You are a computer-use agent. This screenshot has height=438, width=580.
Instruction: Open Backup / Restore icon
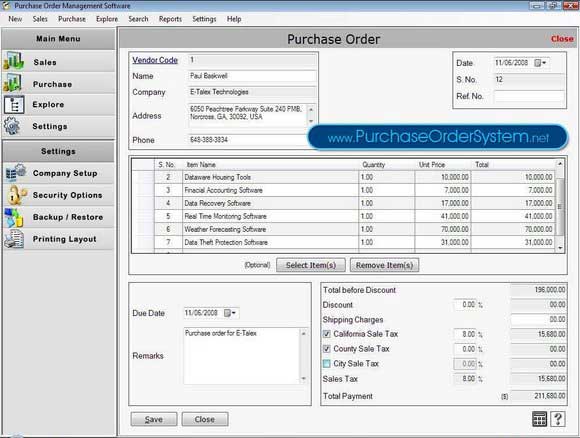(14, 217)
